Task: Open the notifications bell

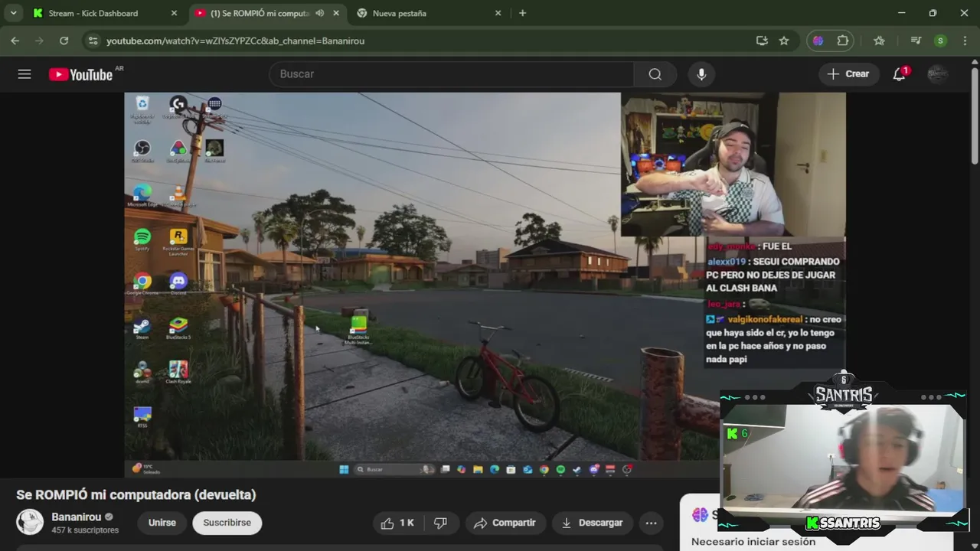Action: coord(900,74)
